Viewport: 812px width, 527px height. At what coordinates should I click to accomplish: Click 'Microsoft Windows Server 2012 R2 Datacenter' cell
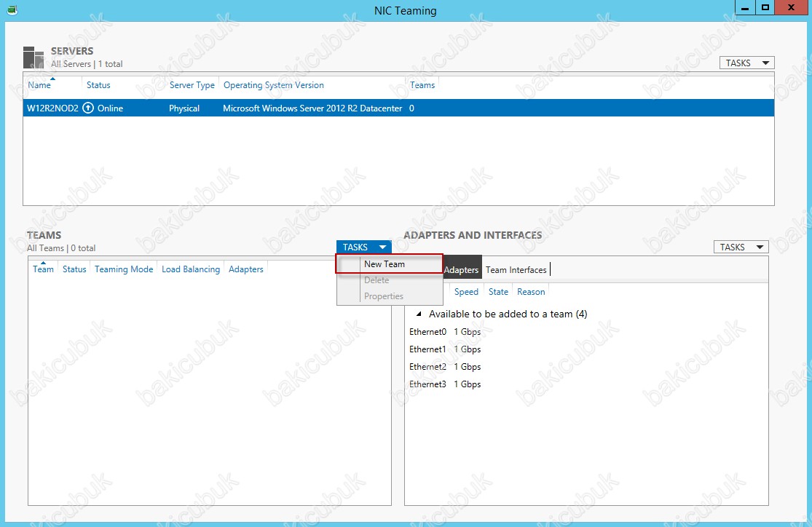point(312,108)
